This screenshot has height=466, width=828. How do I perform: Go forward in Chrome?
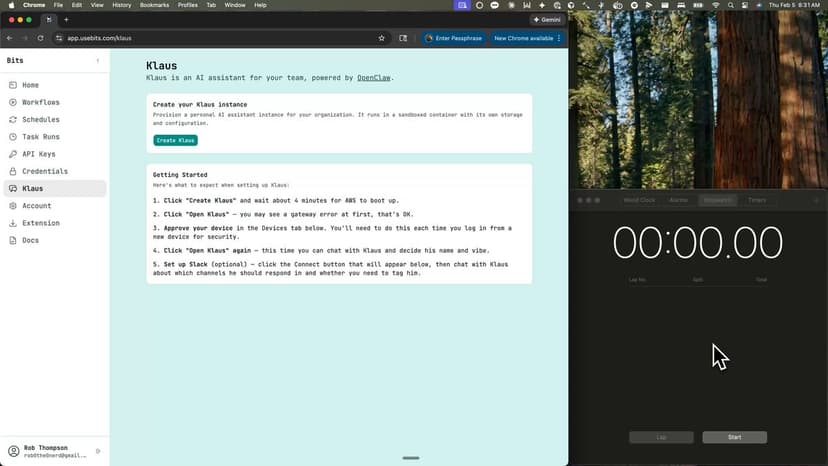point(25,38)
